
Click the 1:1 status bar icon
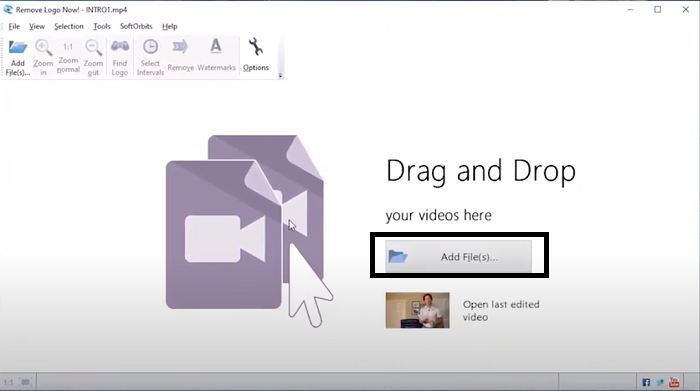[x=8, y=382]
